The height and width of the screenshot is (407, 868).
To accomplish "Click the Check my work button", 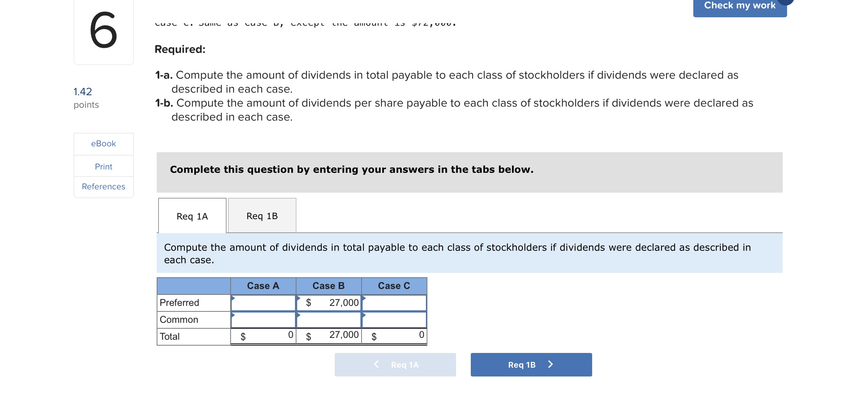I will pyautogui.click(x=740, y=7).
